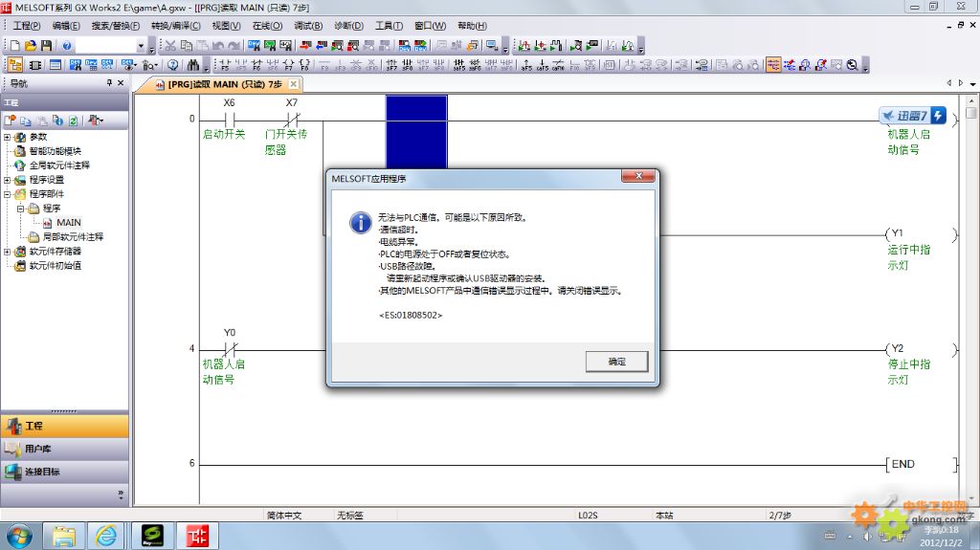The image size is (980, 550).
Task: Insert rising pulse contact sF7 icon
Action: click(391, 65)
